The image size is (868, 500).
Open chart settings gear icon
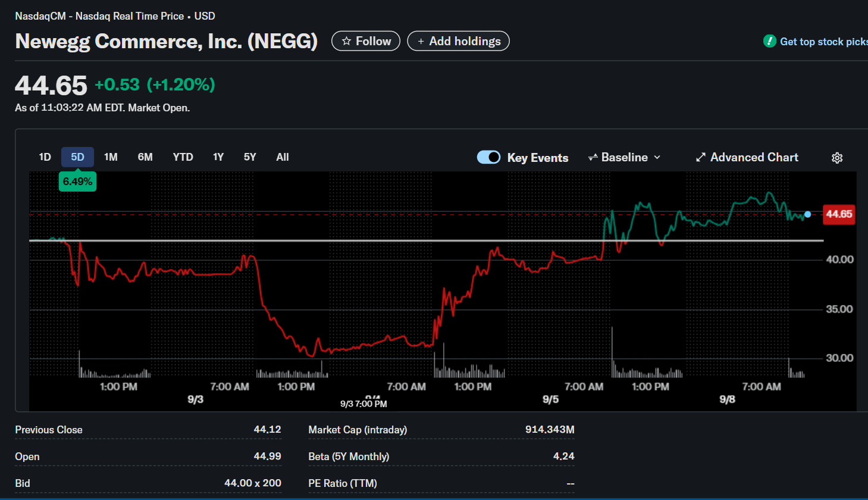click(837, 158)
